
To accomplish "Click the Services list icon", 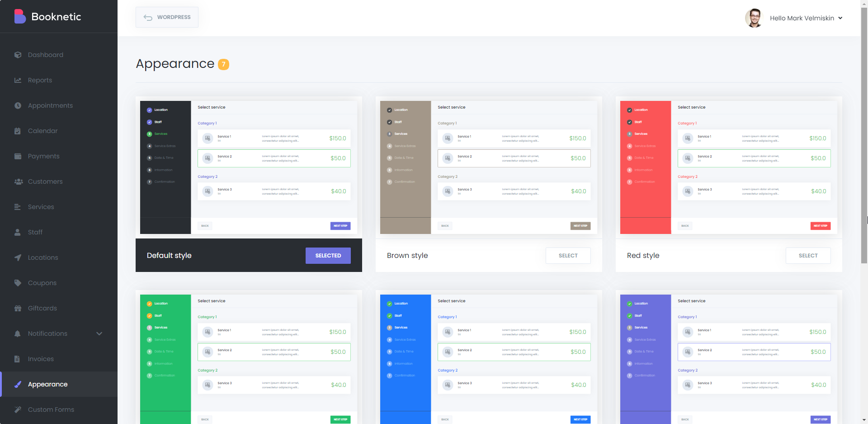I will [18, 207].
